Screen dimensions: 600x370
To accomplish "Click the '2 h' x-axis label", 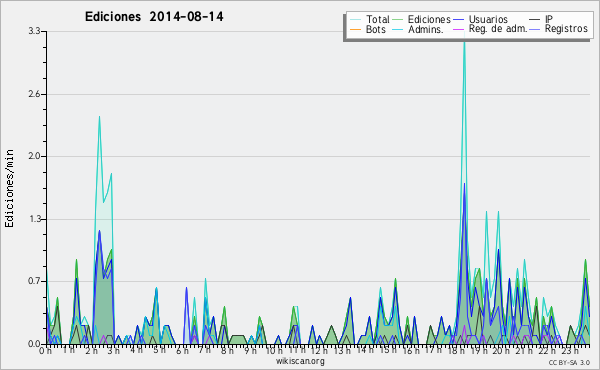I will tap(91, 350).
